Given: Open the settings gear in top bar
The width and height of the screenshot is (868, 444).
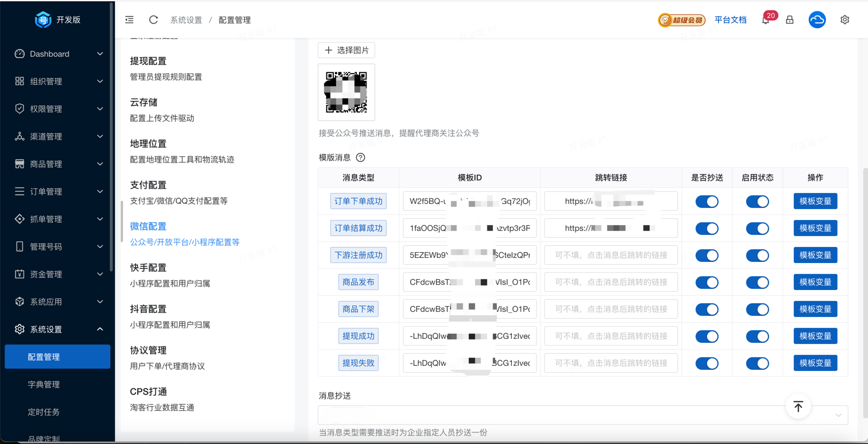Looking at the screenshot, I should click(844, 20).
